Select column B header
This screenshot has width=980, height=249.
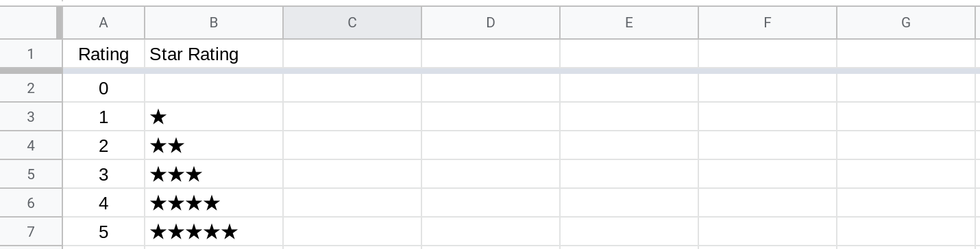tap(214, 23)
